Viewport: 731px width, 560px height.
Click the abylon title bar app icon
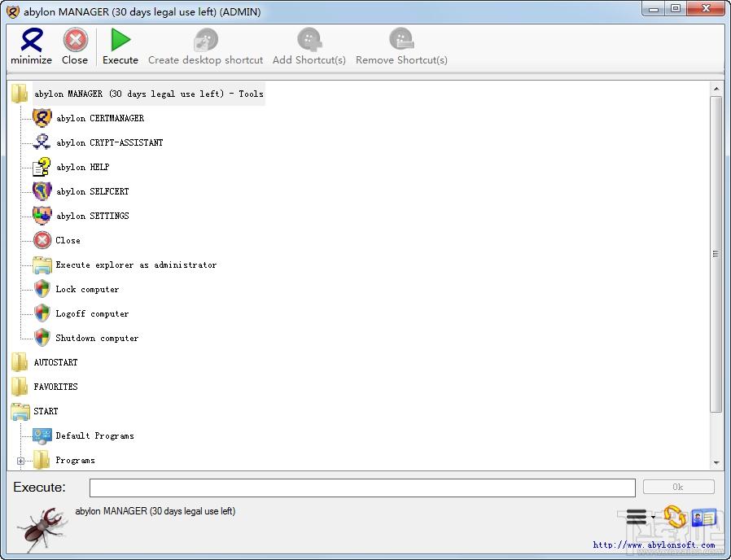tap(12, 11)
